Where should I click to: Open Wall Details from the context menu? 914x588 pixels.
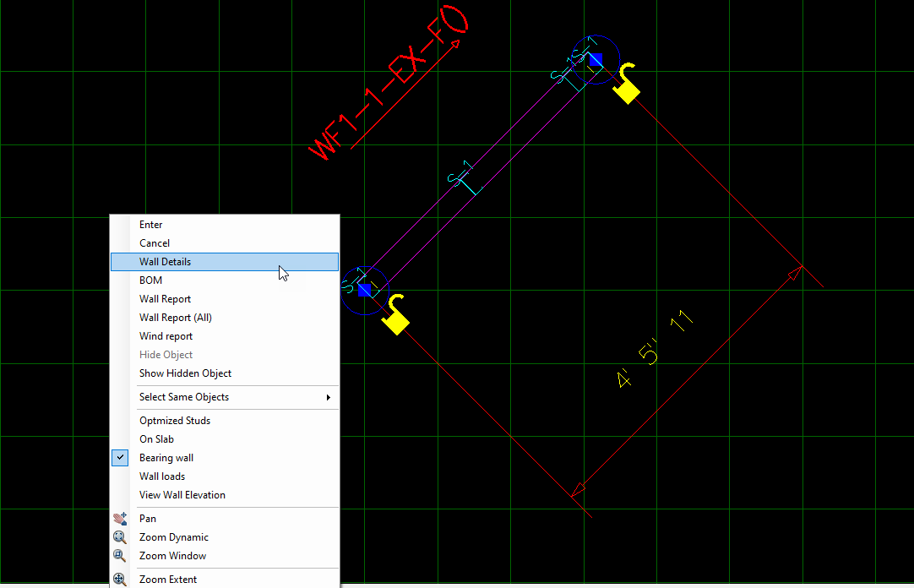coord(165,262)
